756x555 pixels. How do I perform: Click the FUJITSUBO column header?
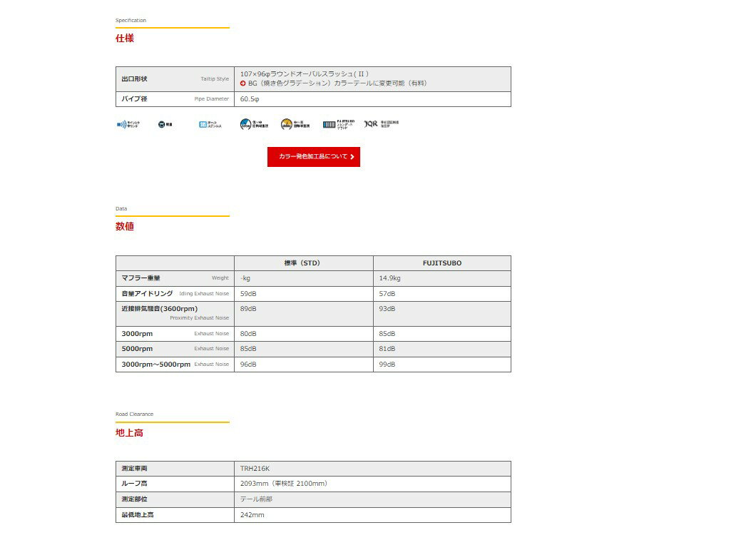click(441, 263)
